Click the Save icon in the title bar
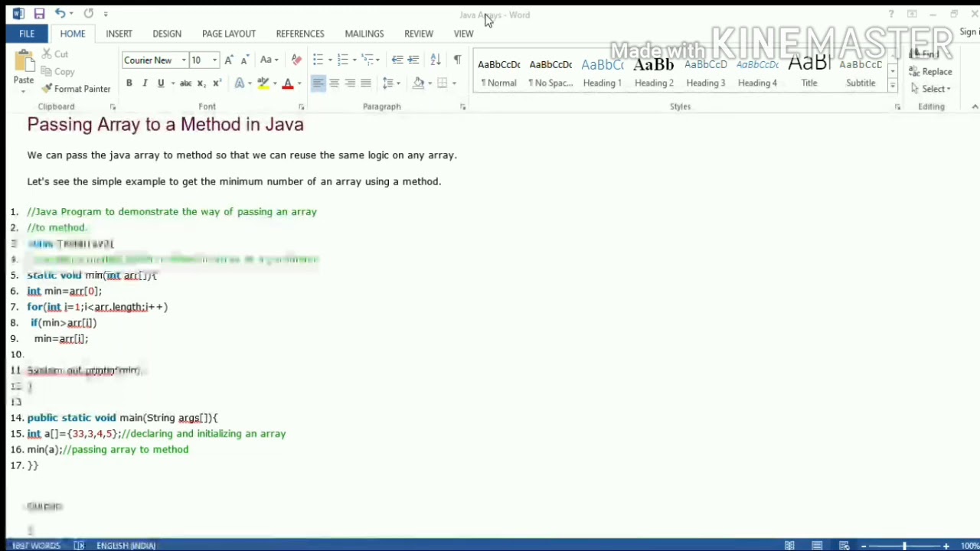980x551 pixels. (x=39, y=14)
